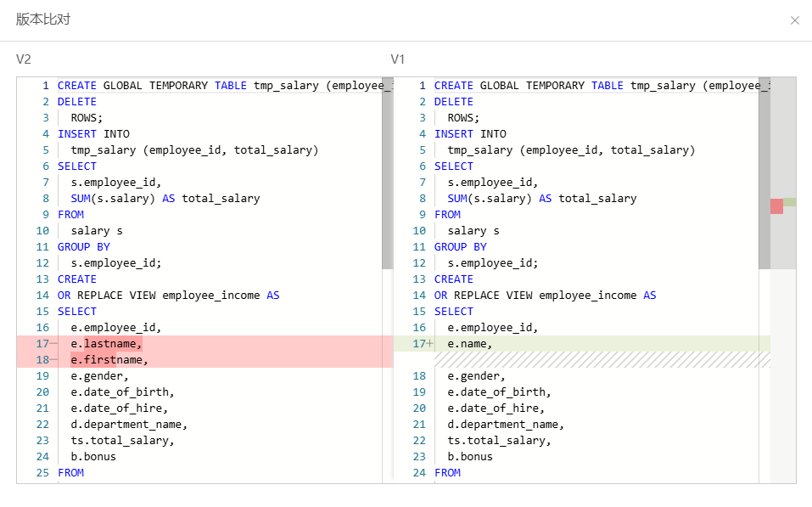The height and width of the screenshot is (507, 812).
Task: Click the minus deletion marker beside V2 line 17
Action: click(53, 344)
